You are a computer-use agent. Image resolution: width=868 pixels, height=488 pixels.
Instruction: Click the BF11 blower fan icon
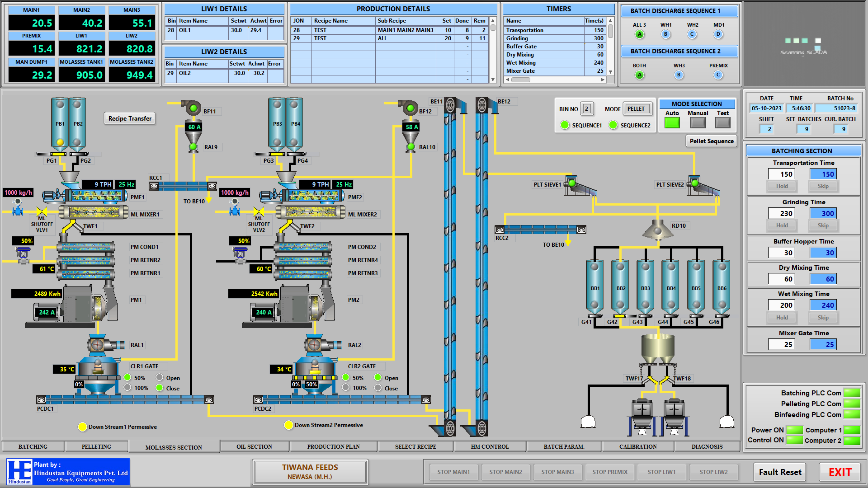pos(191,108)
